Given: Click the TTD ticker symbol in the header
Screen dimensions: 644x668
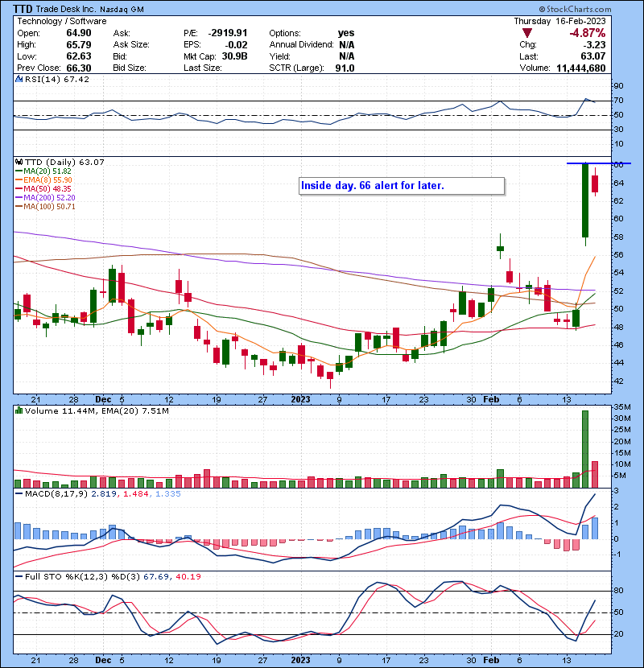Looking at the screenshot, I should pyautogui.click(x=23, y=9).
